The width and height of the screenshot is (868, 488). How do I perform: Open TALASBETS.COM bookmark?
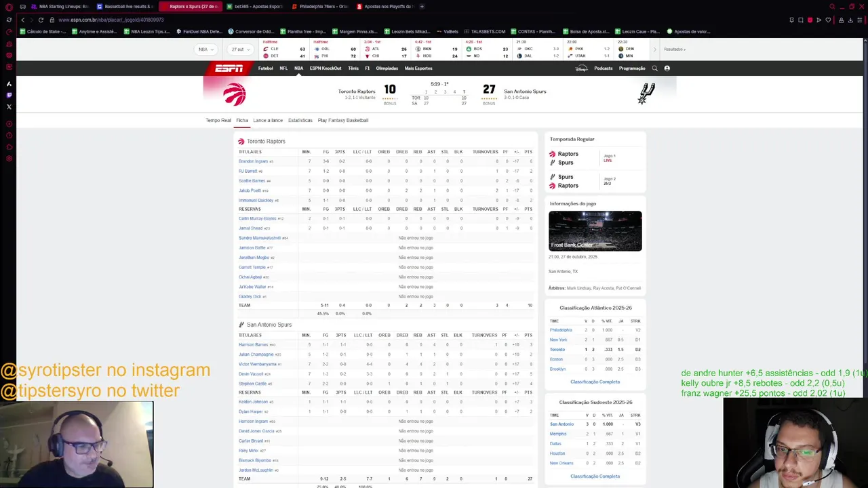pos(485,31)
